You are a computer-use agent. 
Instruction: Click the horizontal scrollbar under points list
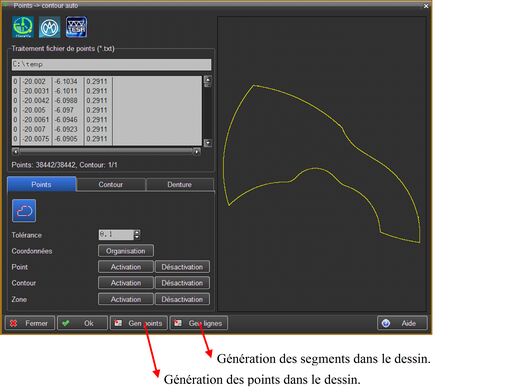coord(106,152)
